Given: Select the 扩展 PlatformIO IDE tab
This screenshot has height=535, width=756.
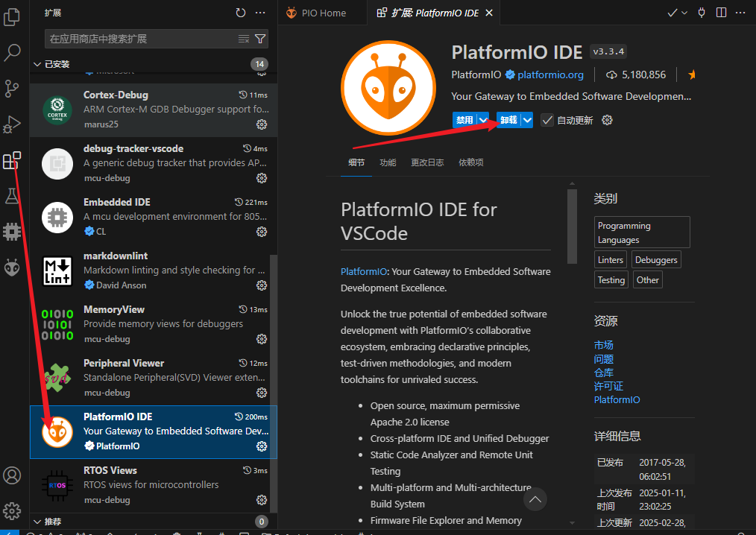Looking at the screenshot, I should coord(434,13).
